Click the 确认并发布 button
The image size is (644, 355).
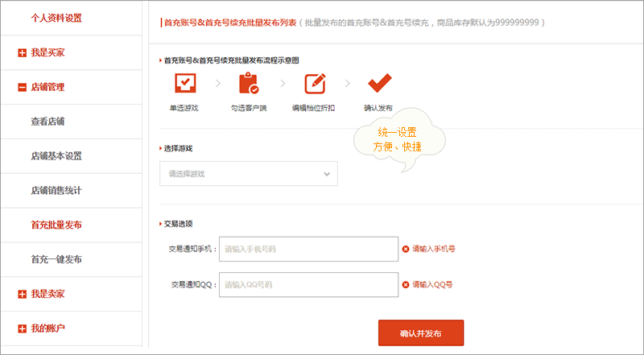[421, 333]
